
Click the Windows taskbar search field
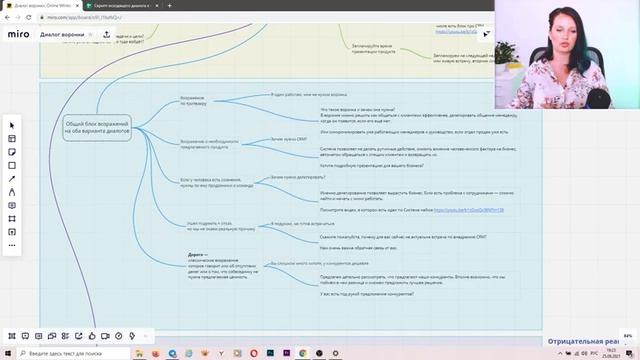pyautogui.click(x=73, y=353)
